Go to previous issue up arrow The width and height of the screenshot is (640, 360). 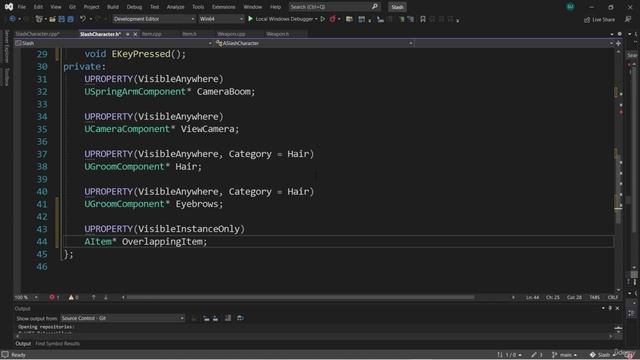(93, 297)
